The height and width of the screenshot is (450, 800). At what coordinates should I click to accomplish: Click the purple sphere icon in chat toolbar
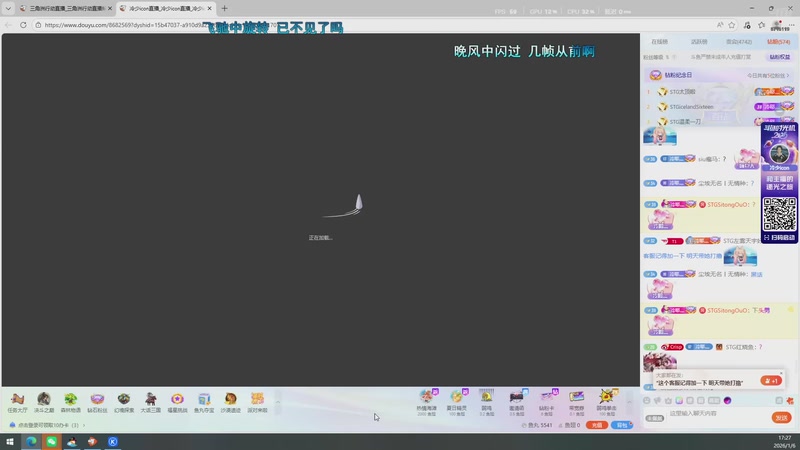pos(728,401)
